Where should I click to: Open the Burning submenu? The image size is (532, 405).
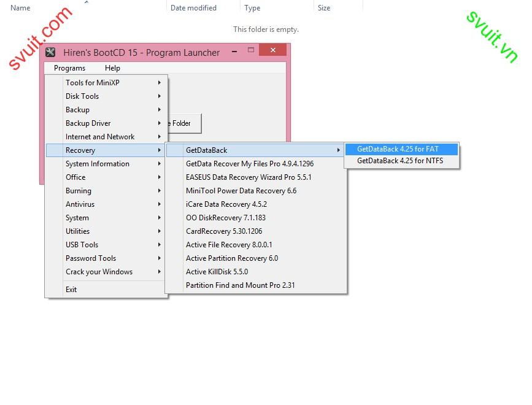tap(106, 191)
